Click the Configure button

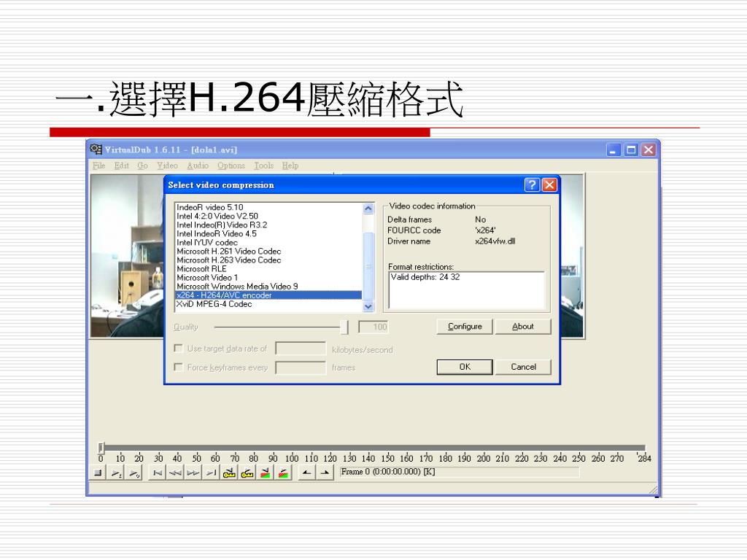(x=465, y=327)
